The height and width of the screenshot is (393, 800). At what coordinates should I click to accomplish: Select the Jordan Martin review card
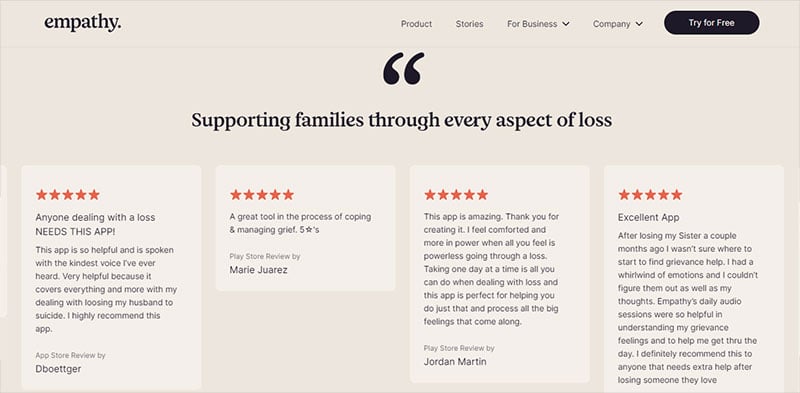point(499,274)
